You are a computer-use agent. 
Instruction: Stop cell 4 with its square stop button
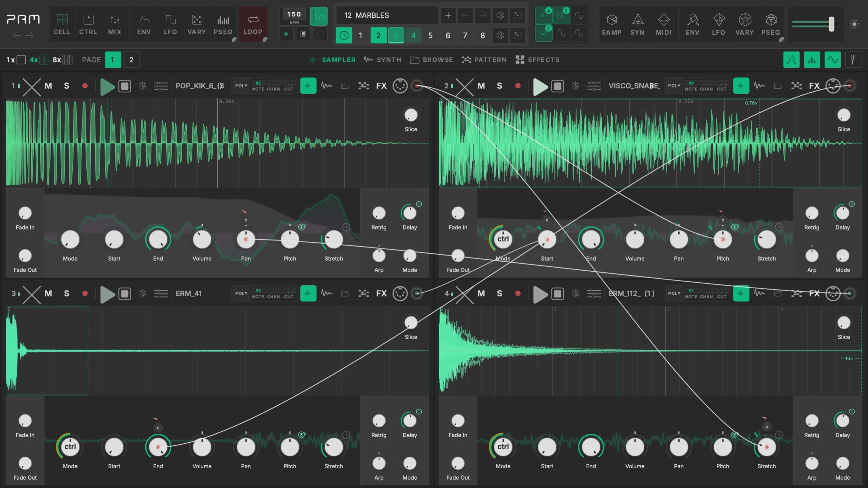[x=557, y=294]
